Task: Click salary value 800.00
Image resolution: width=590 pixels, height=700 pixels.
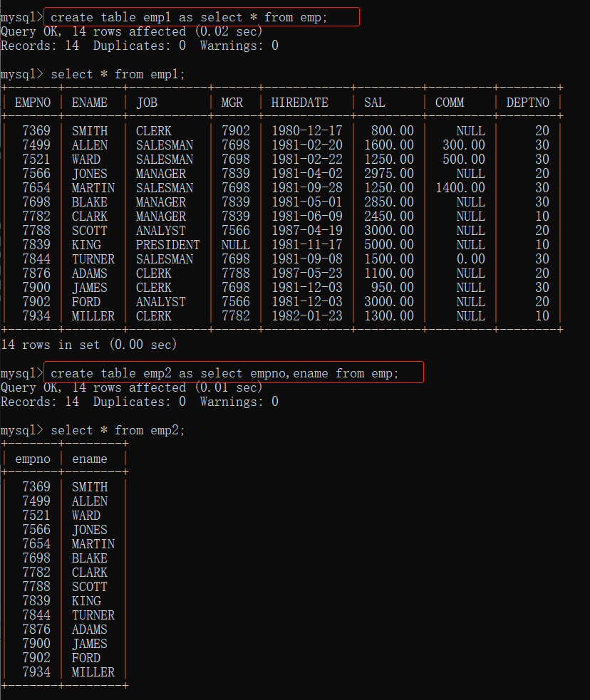Action: [x=393, y=131]
